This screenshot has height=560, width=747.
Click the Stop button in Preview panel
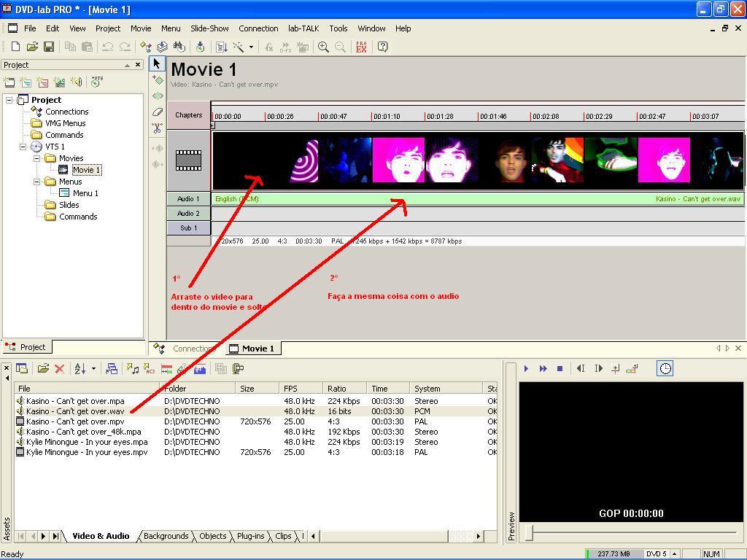(x=560, y=368)
